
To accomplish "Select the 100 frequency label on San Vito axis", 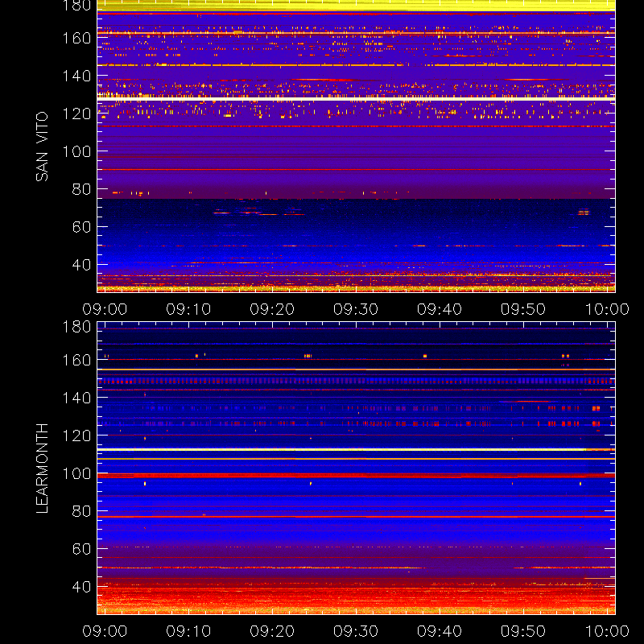I will pyautogui.click(x=76, y=151).
